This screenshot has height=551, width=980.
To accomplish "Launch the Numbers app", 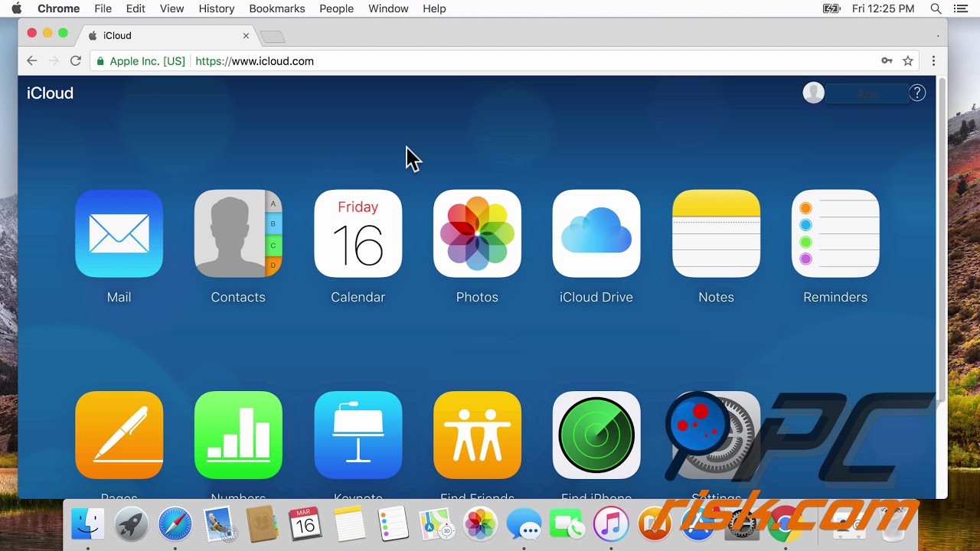I will (x=238, y=435).
